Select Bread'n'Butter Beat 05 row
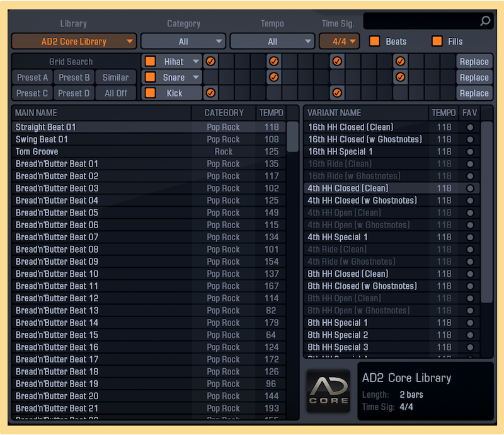This screenshot has width=504, height=435. point(149,212)
